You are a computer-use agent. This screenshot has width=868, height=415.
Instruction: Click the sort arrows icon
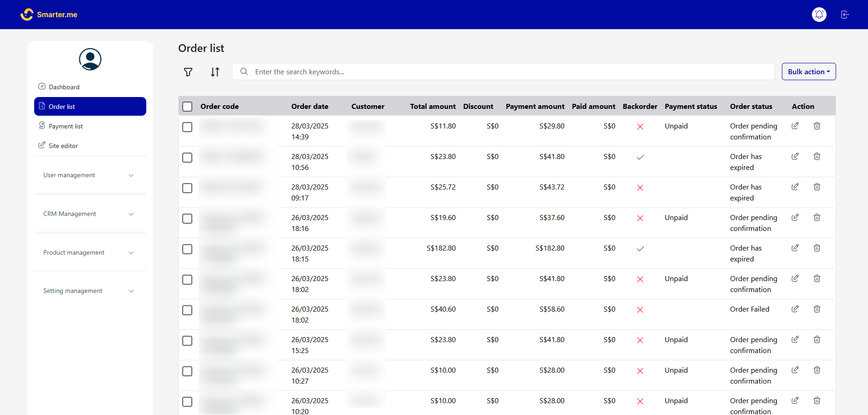tap(215, 72)
